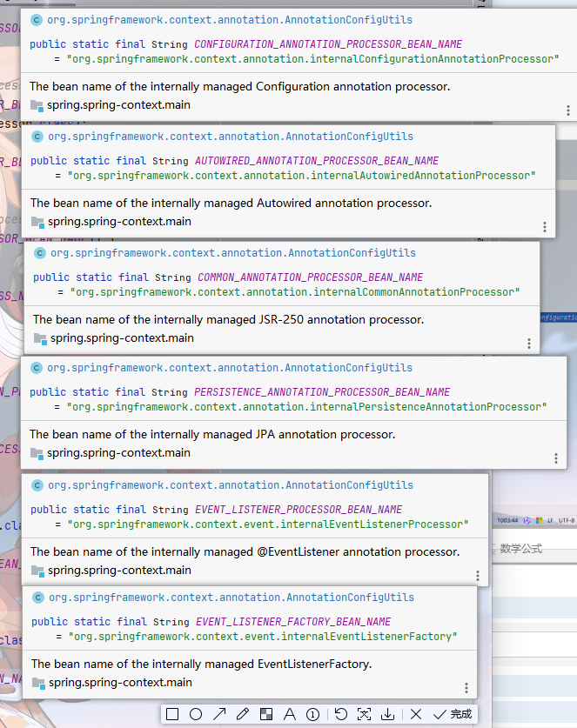Select the ellipse annotation tool
This screenshot has height=728, width=577.
click(196, 713)
